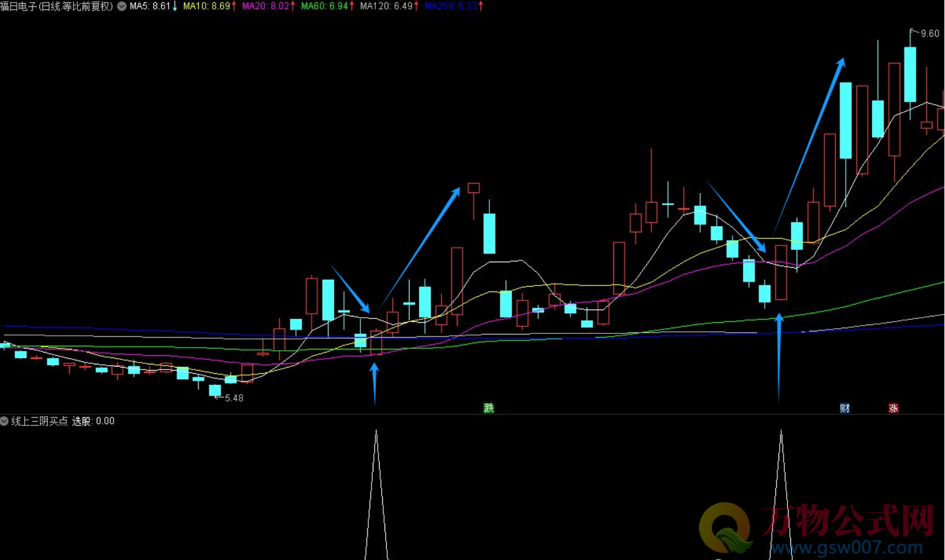Viewport: 945px width, 560px height.
Task: Click the MA120: 6.49 moving average label
Action: click(389, 6)
